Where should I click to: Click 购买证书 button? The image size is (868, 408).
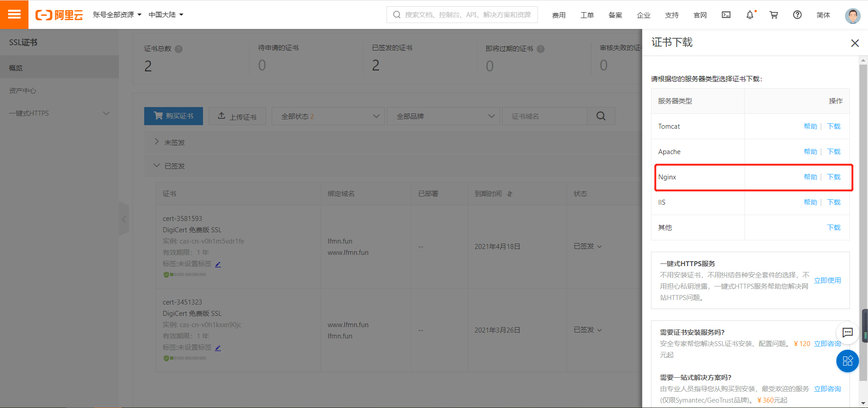174,116
